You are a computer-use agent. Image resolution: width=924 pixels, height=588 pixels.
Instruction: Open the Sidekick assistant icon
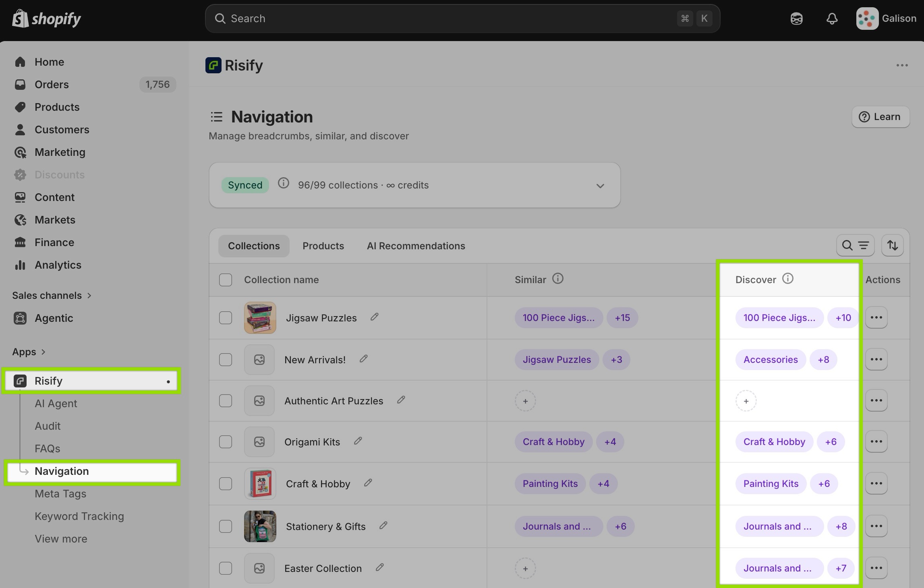point(796,19)
